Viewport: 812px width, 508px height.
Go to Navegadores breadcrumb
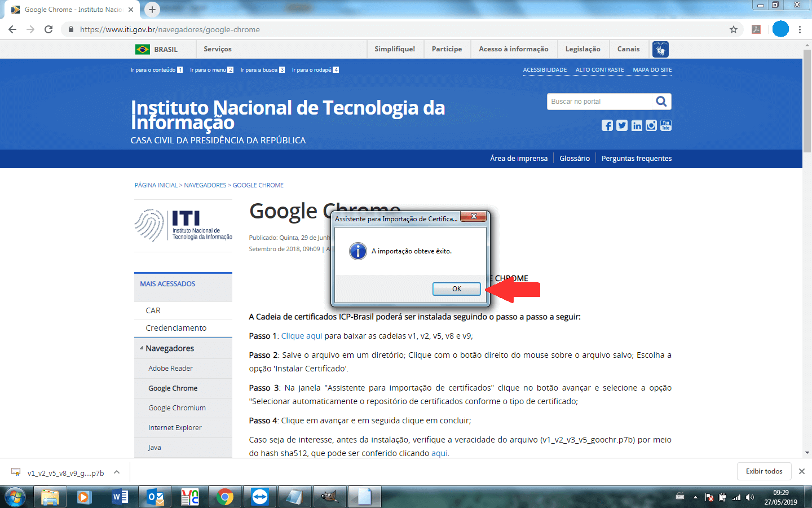click(x=205, y=185)
